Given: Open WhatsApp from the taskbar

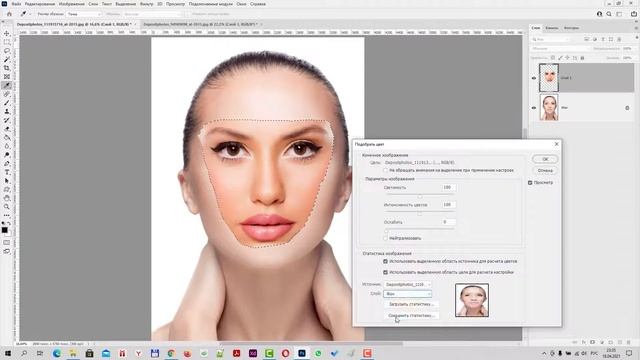Looking at the screenshot, I should point(318,353).
